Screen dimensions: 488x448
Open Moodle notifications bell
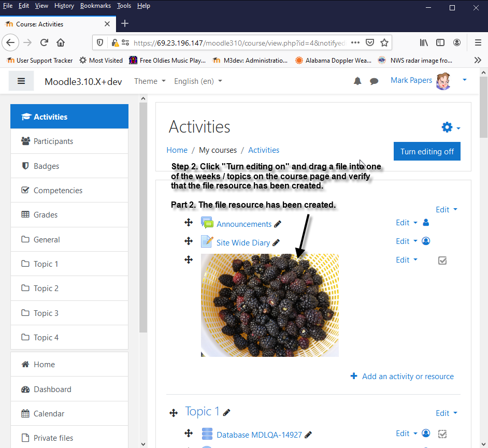(x=357, y=81)
